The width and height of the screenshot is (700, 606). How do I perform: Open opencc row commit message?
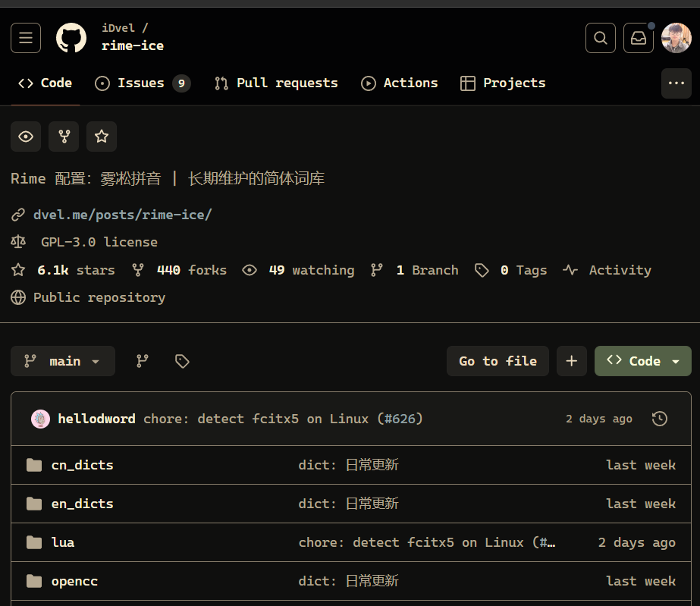[x=349, y=582]
